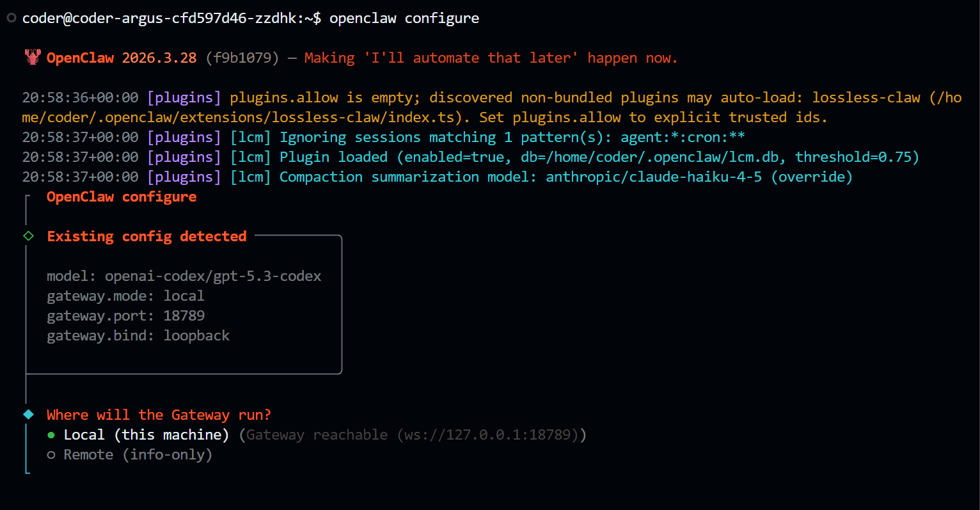This screenshot has height=510, width=980.
Task: Click the openclaw configure command text
Action: click(x=404, y=18)
